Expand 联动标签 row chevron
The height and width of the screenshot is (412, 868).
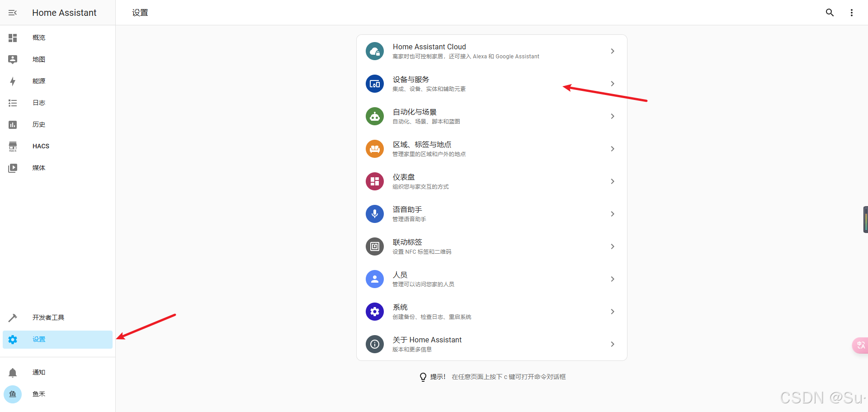tap(613, 246)
